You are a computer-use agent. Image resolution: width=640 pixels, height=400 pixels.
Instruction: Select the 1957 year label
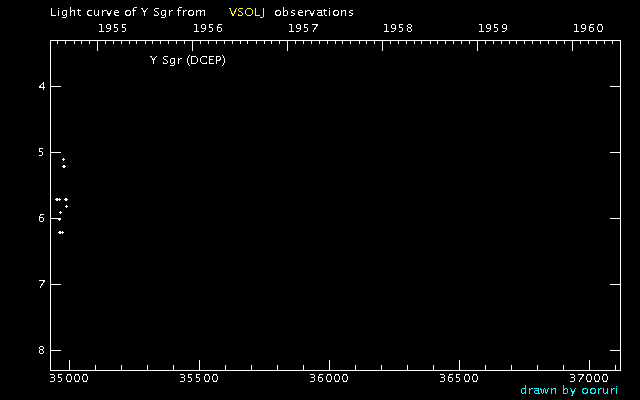[x=303, y=28]
